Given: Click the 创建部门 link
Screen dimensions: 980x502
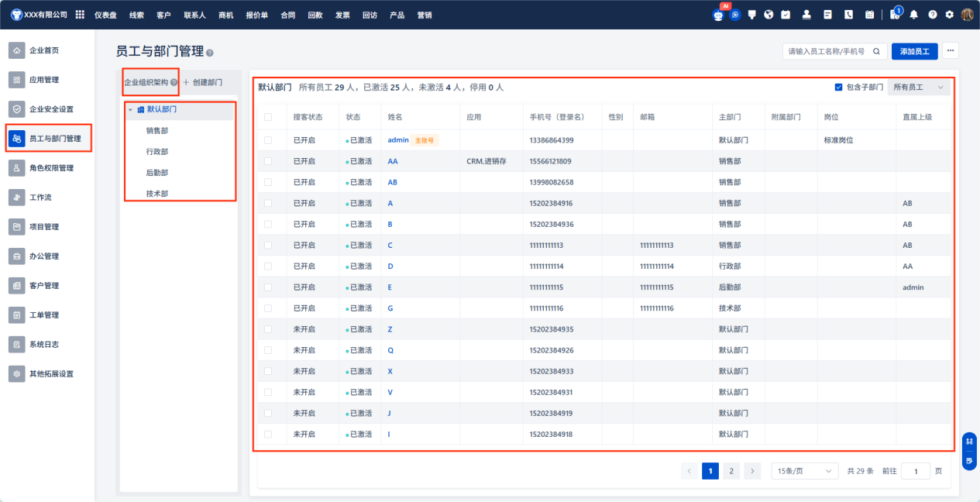Looking at the screenshot, I should 202,82.
